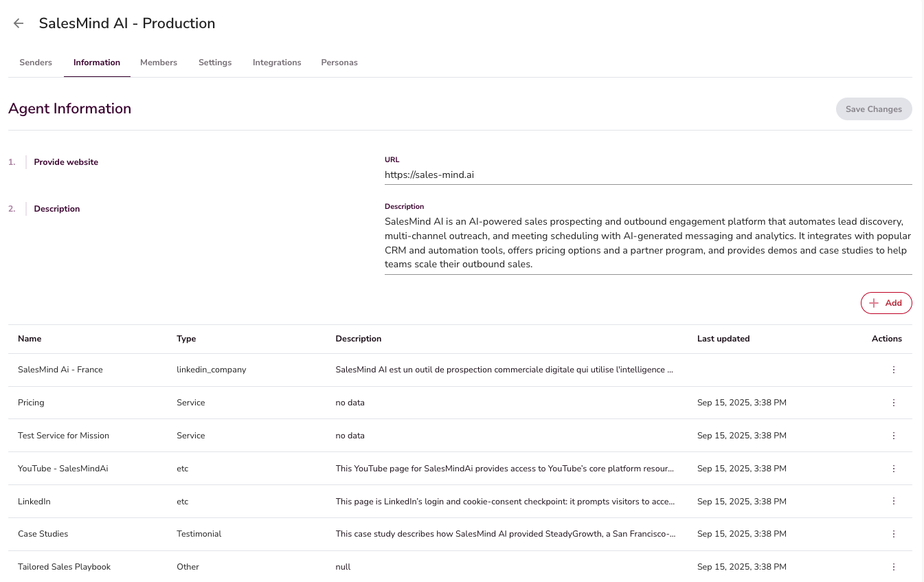Viewport: 924px width, 582px height.
Task: Switch to the Senders tab
Action: coord(36,63)
